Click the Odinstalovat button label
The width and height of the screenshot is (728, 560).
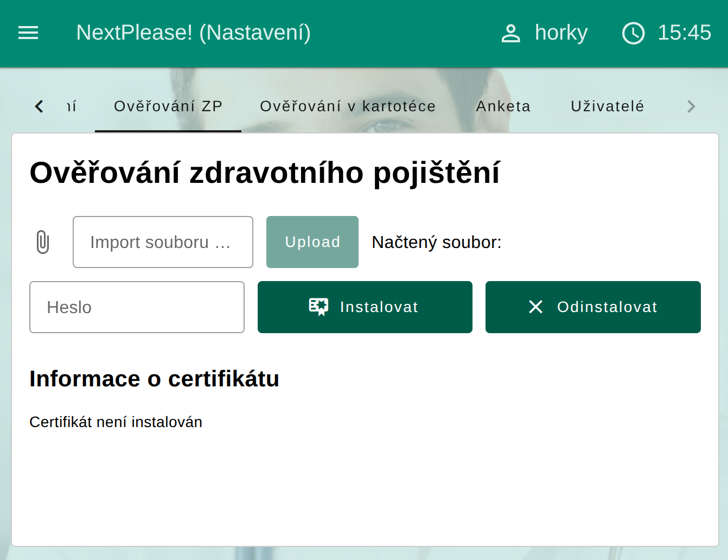[607, 307]
